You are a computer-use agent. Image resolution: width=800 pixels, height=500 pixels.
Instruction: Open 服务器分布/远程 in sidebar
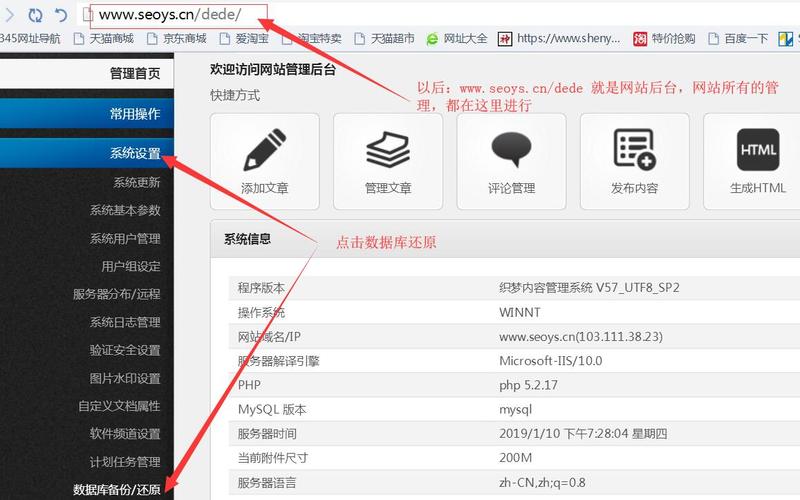(116, 294)
